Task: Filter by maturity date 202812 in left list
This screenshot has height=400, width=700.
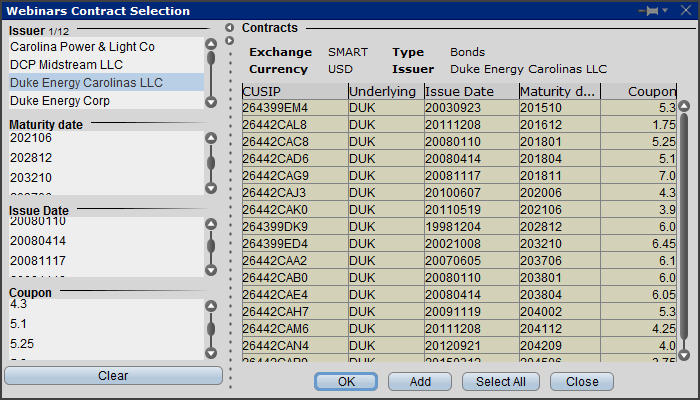Action: click(106, 158)
